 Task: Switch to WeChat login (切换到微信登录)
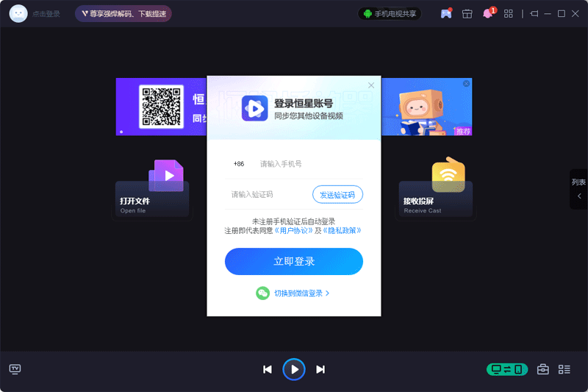pyautogui.click(x=293, y=293)
